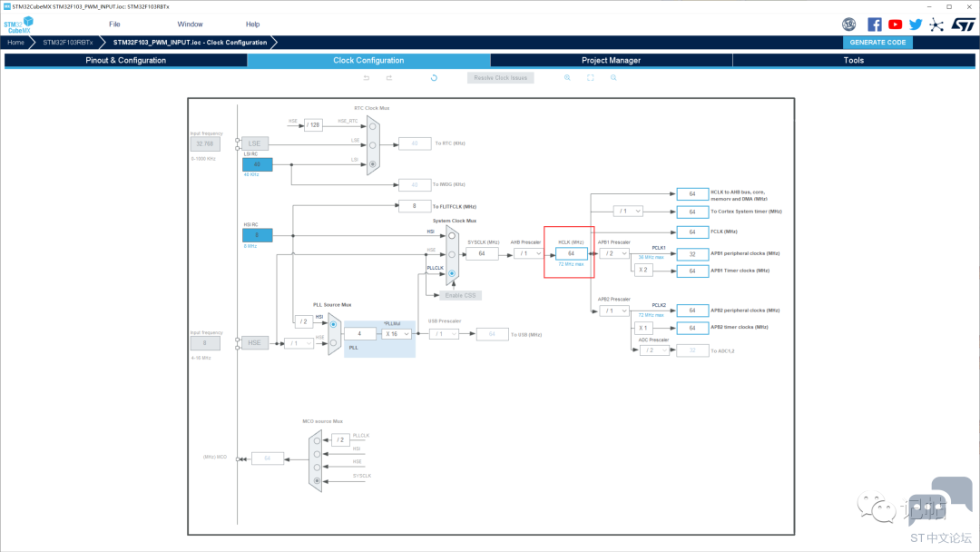Image resolution: width=980 pixels, height=552 pixels.
Task: Open the Window menu
Action: (190, 25)
